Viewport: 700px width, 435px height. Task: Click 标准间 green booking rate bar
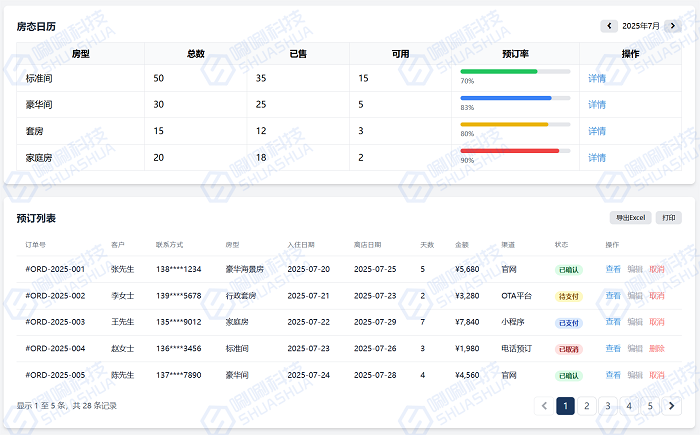click(x=499, y=72)
